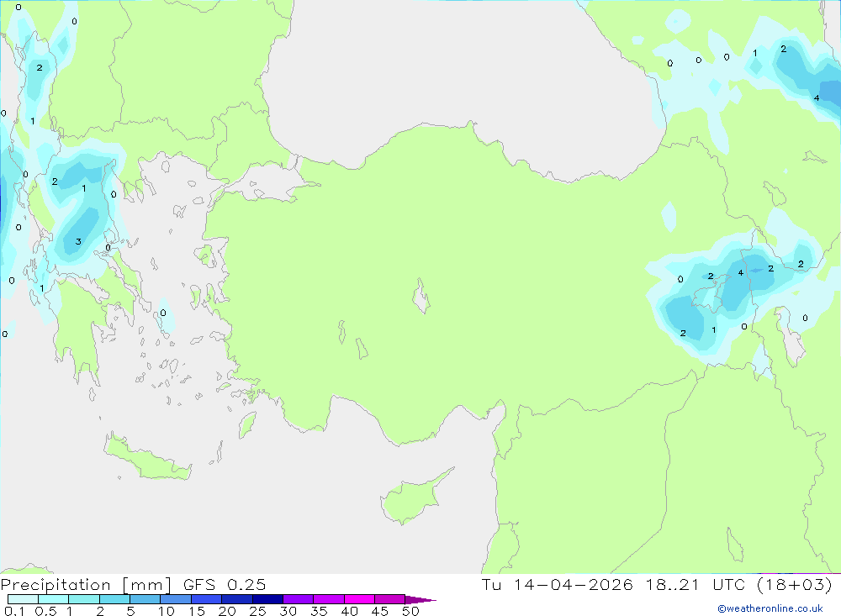841x616 pixels.
Task: Click the legend label '30'
Action: tap(288, 611)
